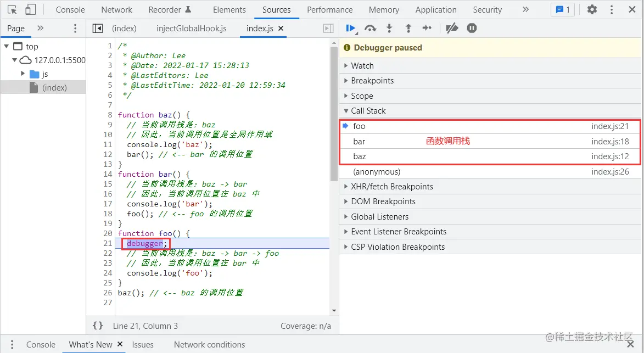
Task: Switch to the Elements panel tab
Action: coord(229,9)
